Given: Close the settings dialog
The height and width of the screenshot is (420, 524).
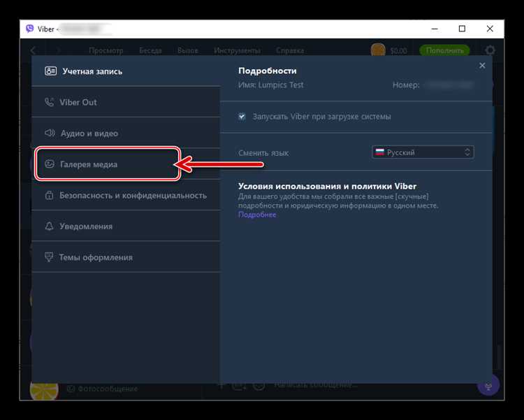Looking at the screenshot, I should 482,66.
